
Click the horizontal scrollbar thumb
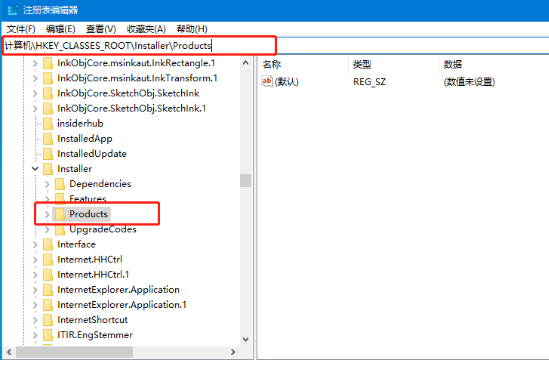[x=75, y=352]
